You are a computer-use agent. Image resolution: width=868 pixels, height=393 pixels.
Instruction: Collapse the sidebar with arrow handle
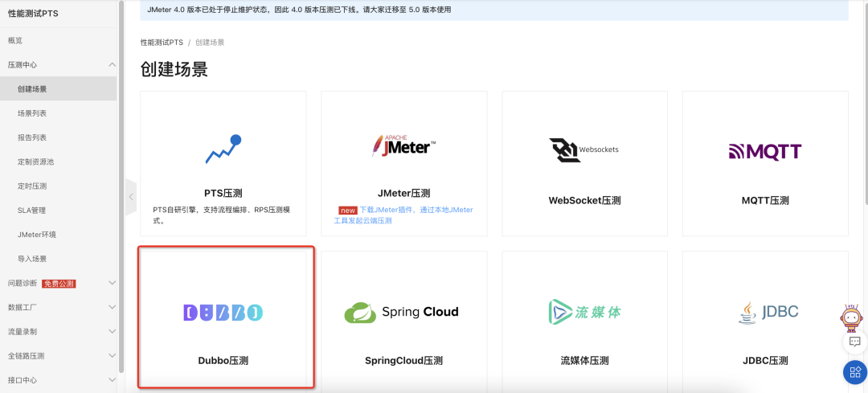click(131, 196)
